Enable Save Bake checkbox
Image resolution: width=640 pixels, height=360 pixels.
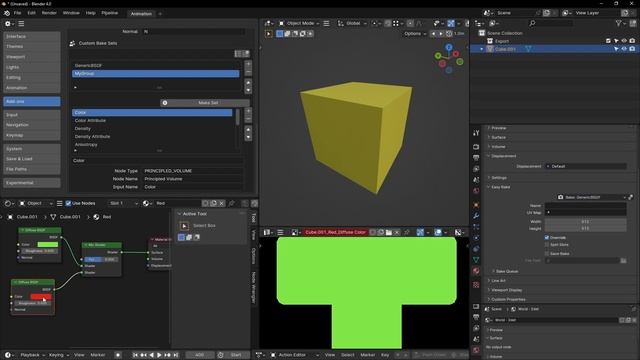pos(547,253)
